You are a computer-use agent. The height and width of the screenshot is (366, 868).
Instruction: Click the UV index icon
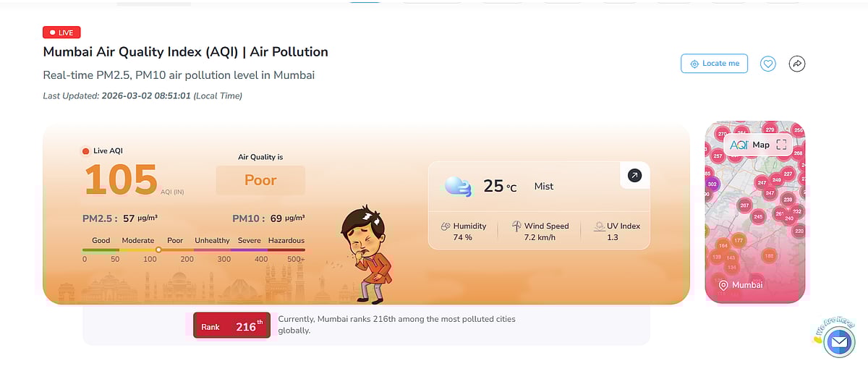[x=600, y=226]
